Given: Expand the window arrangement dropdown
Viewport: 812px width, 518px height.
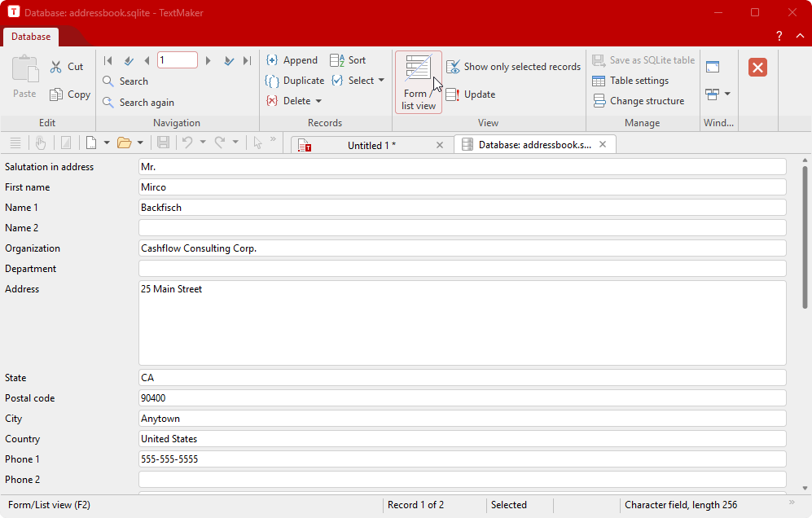Looking at the screenshot, I should tap(727, 94).
